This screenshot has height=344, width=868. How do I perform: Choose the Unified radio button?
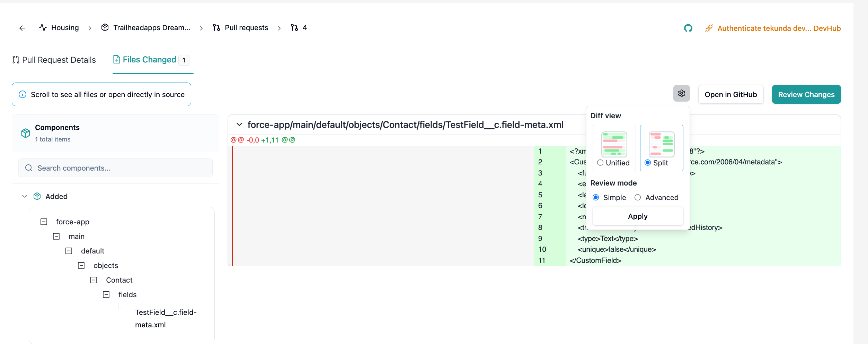pos(600,163)
